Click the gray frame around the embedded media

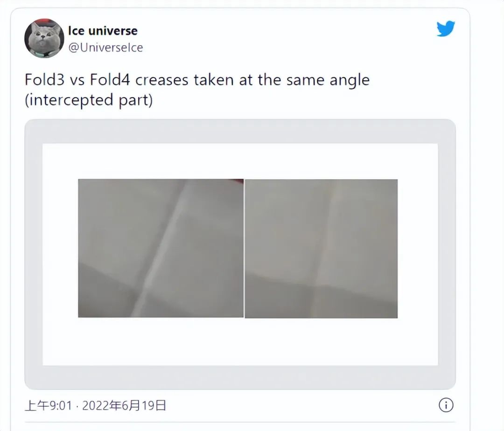point(240,132)
